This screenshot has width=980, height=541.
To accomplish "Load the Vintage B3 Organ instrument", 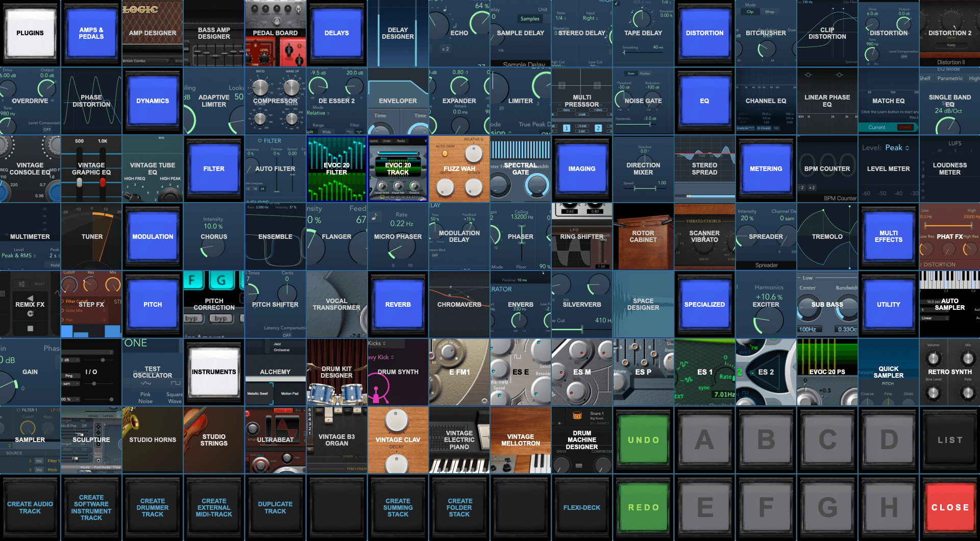I will click(336, 440).
